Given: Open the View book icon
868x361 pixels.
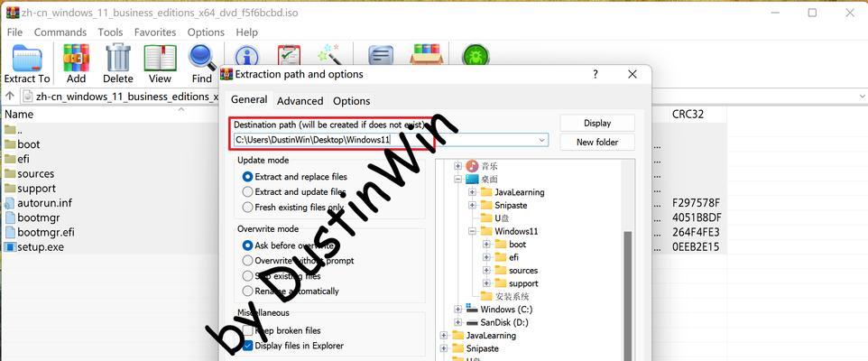Looking at the screenshot, I should coord(160,58).
